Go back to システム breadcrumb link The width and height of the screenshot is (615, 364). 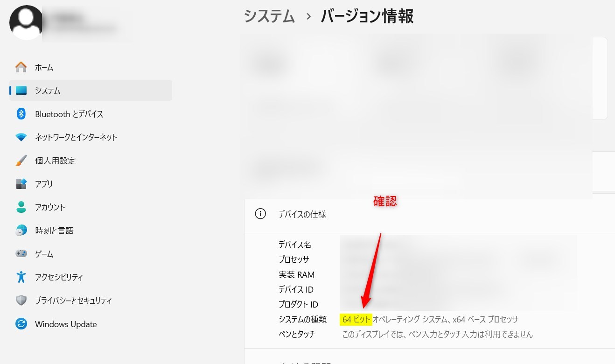click(270, 16)
